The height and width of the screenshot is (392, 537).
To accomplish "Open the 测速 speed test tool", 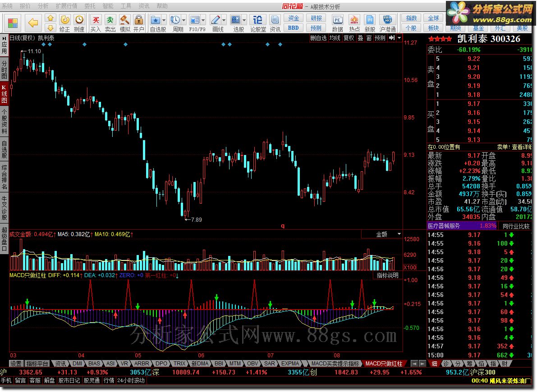I will coord(79,23).
